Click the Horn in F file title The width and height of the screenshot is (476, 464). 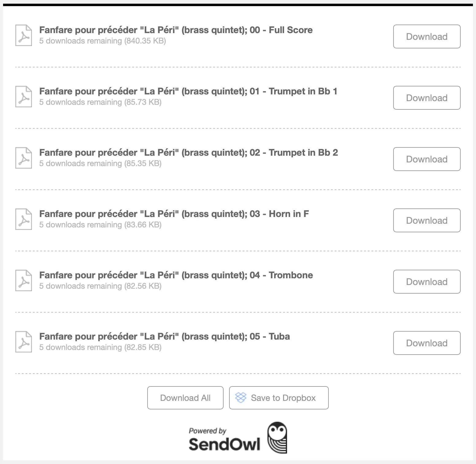[x=174, y=214]
